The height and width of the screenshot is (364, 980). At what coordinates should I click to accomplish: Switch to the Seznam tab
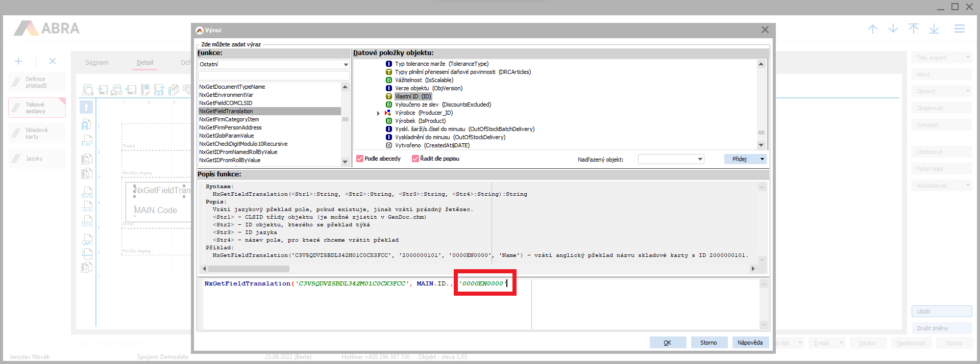click(x=97, y=63)
